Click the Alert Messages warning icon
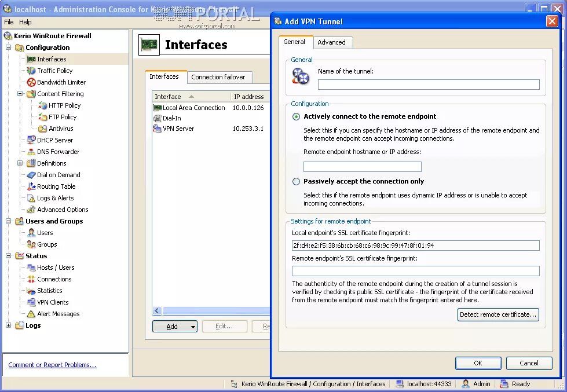This screenshot has height=392, width=567. pos(31,314)
